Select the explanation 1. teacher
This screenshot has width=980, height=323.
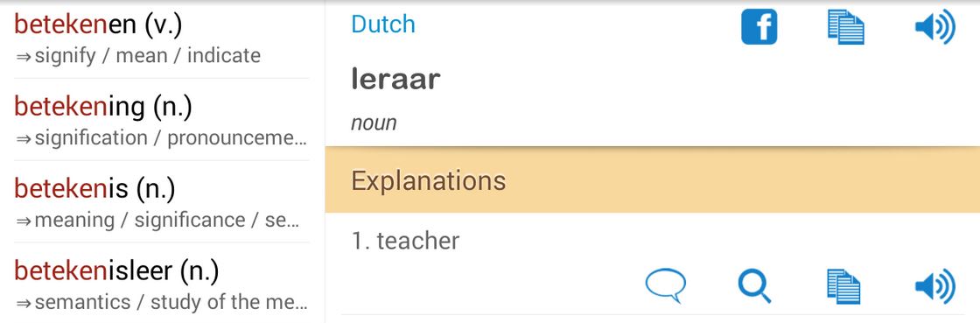point(406,241)
